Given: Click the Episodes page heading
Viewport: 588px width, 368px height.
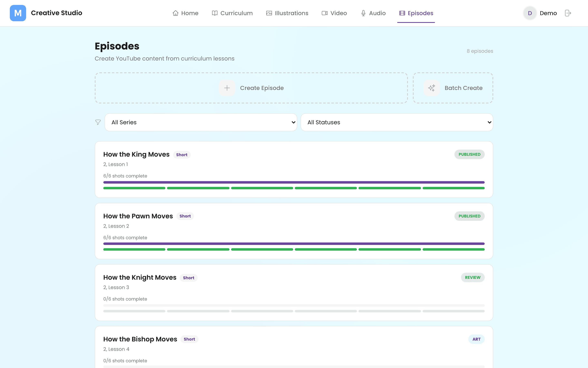Looking at the screenshot, I should (117, 46).
